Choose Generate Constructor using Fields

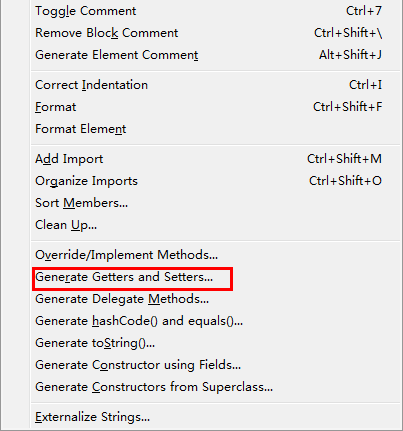click(215, 365)
